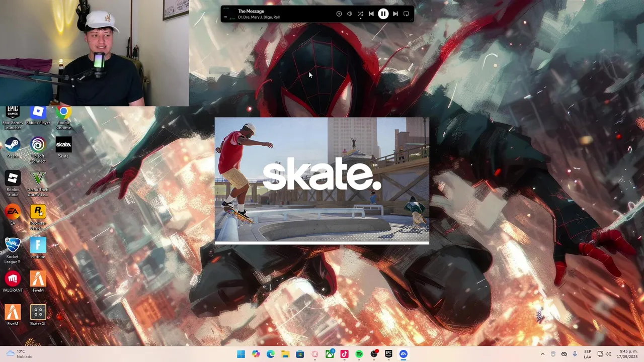Select the EA app desktop icon
Screen dimensions: 644x362
[13, 214]
